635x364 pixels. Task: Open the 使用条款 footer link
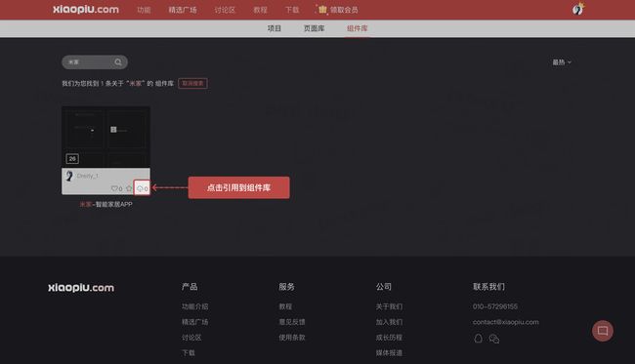291,338
